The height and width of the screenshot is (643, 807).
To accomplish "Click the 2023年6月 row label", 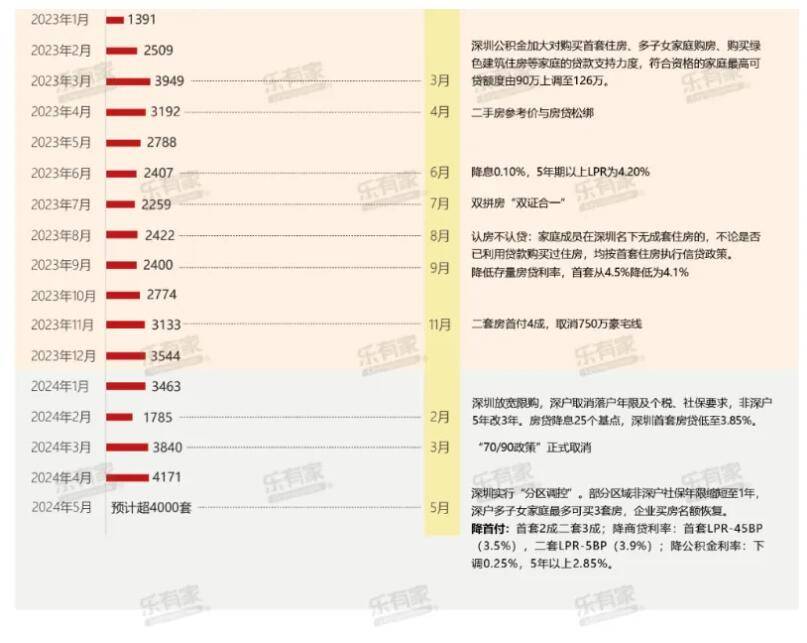I will (x=61, y=173).
